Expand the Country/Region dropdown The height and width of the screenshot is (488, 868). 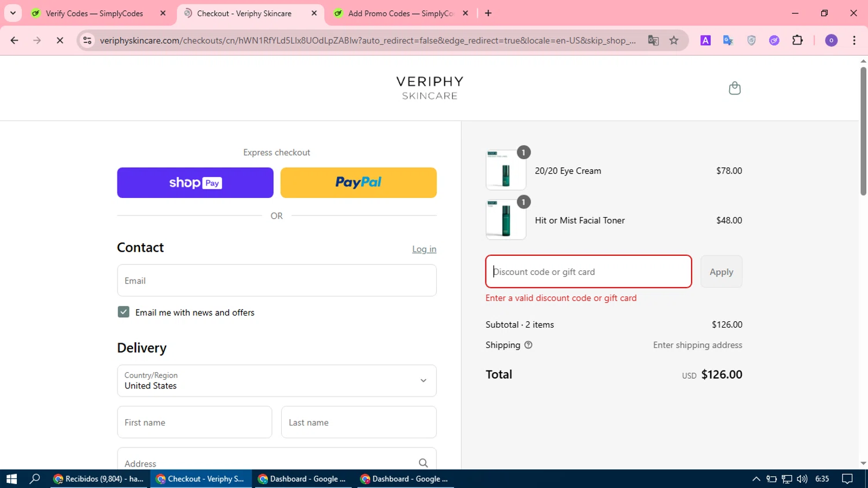(x=277, y=381)
